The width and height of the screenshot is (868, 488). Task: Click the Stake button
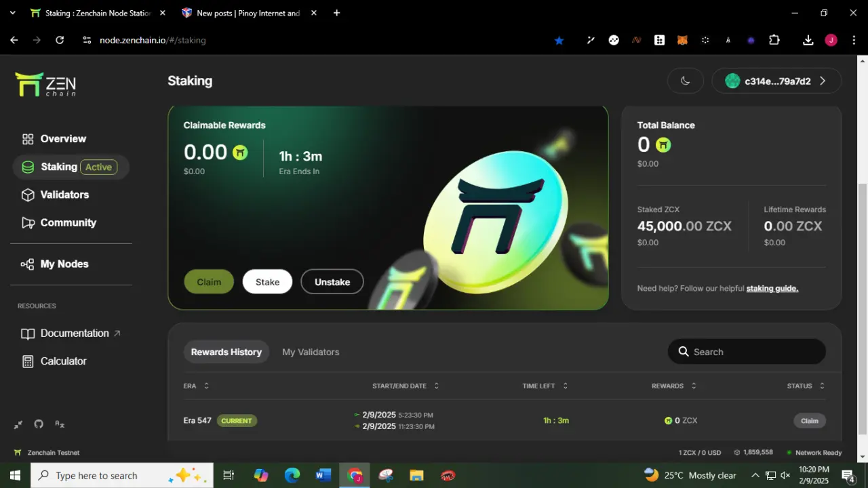267,282
